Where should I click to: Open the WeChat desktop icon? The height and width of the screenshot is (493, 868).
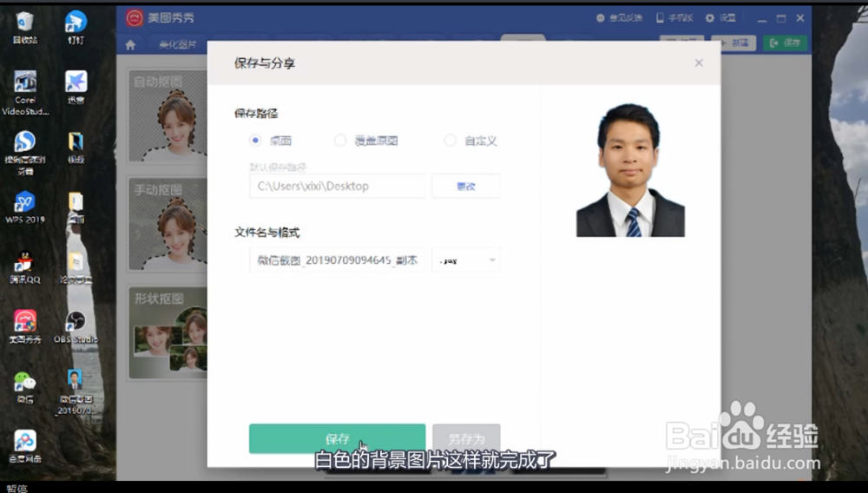[25, 386]
